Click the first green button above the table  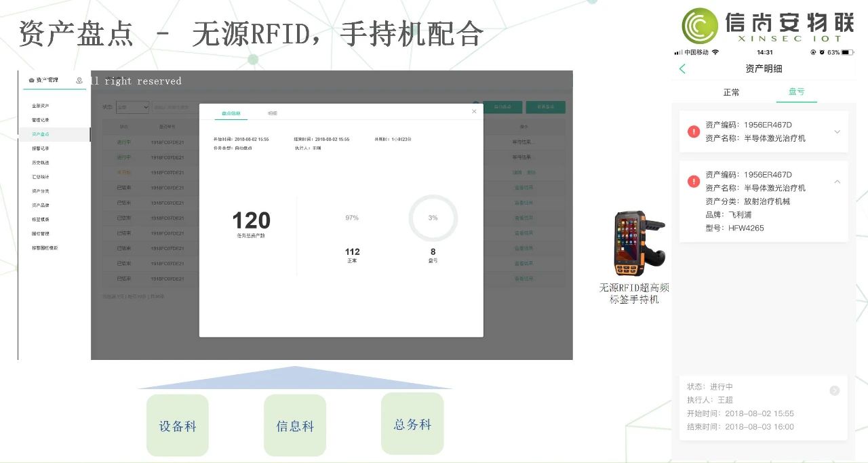click(x=502, y=107)
